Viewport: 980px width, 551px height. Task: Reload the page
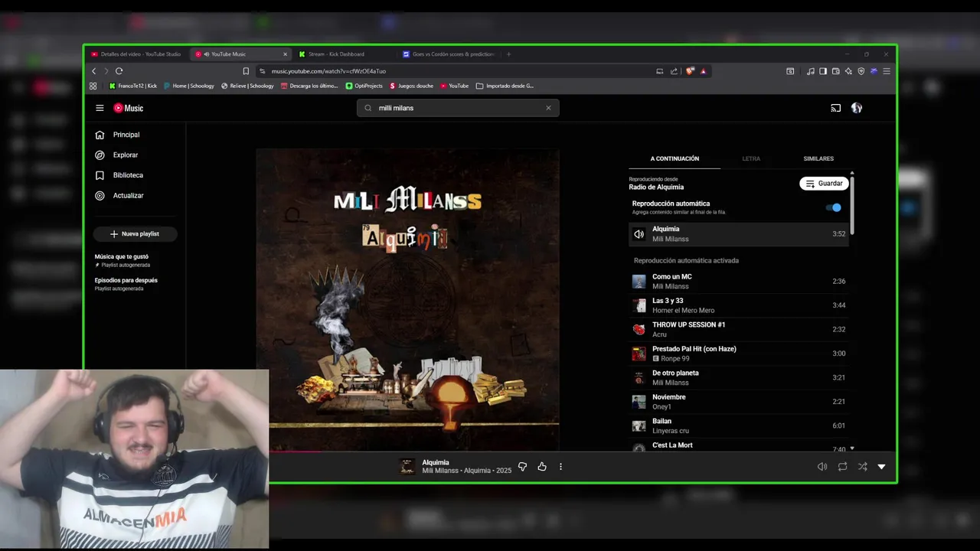click(x=119, y=71)
